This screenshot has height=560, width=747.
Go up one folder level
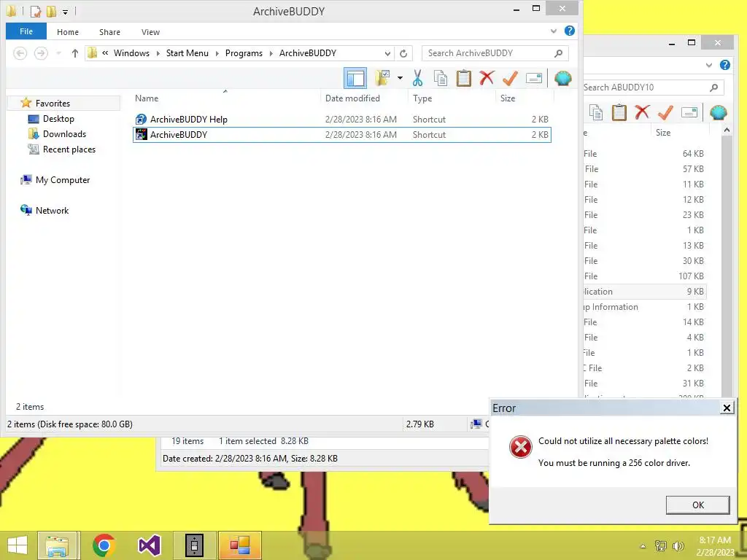coord(75,53)
